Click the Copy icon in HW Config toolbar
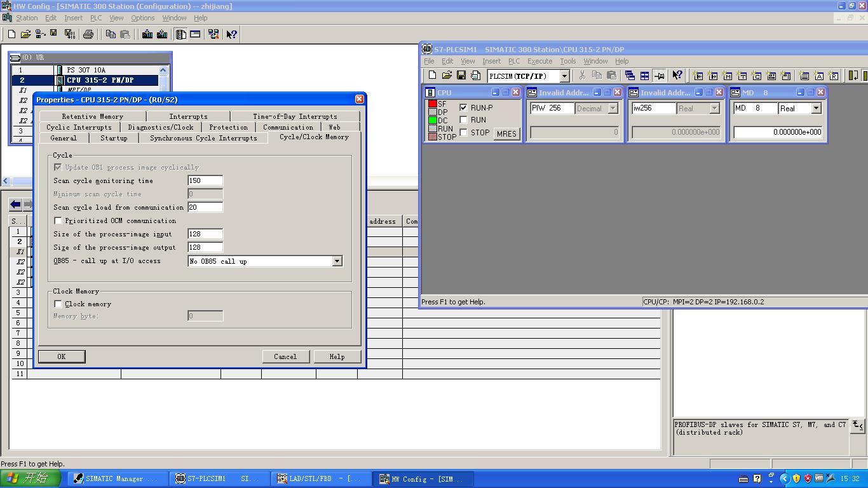Viewport: 868px width, 488px height. point(111,34)
